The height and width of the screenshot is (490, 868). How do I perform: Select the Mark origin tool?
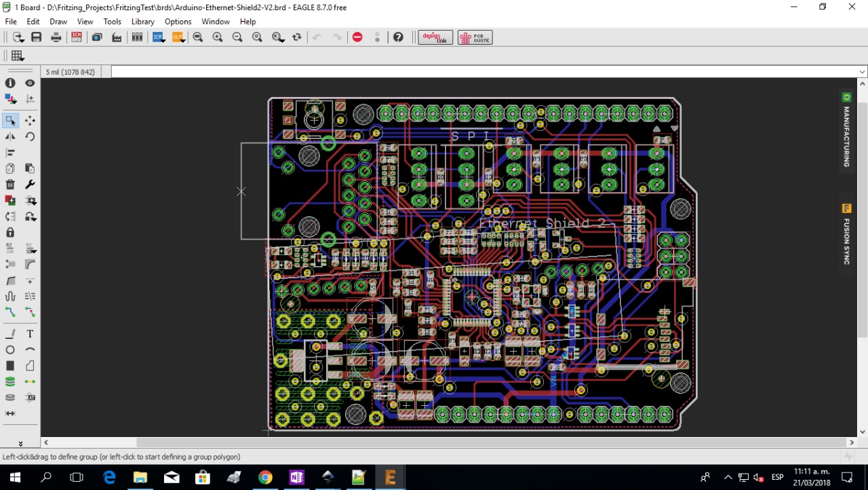(30, 99)
